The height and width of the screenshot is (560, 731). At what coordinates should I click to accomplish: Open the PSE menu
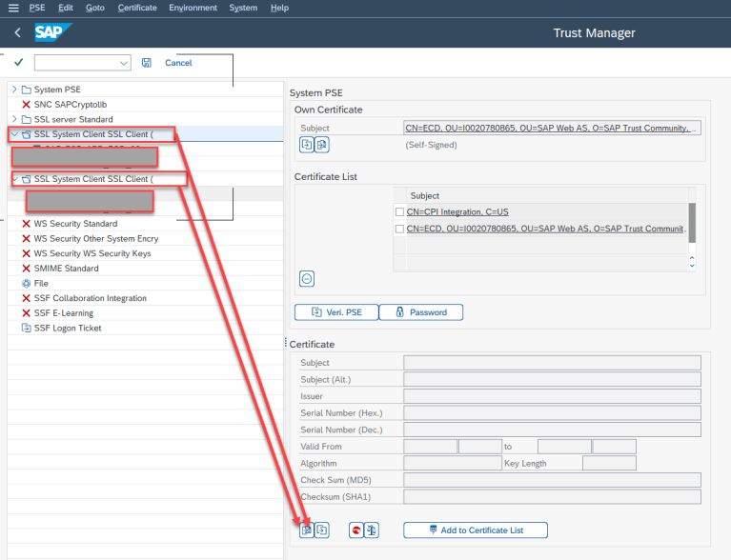coord(37,8)
